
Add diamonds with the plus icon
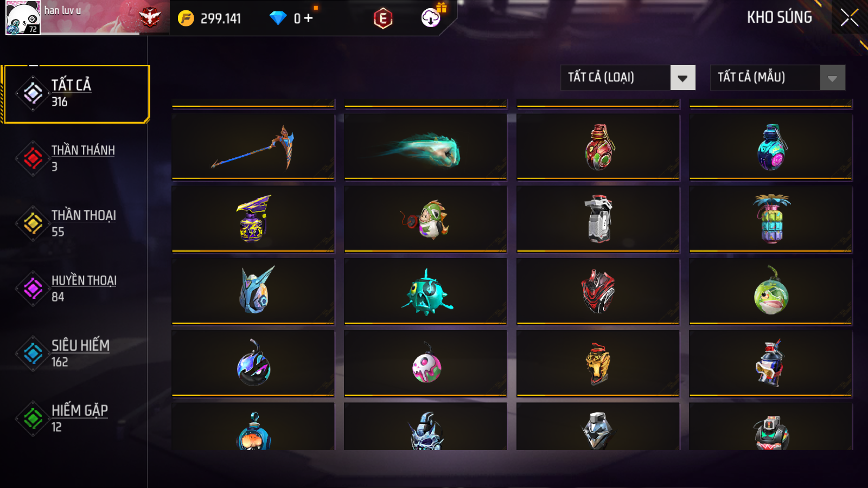[308, 18]
